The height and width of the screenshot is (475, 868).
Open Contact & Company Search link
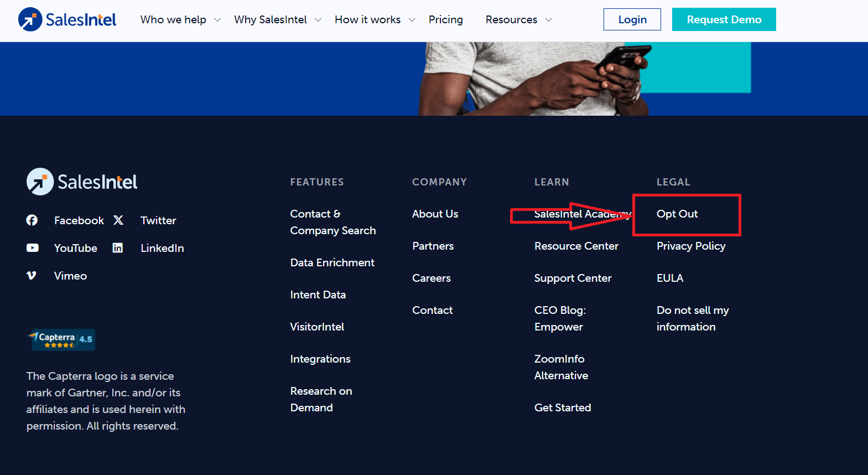click(333, 222)
